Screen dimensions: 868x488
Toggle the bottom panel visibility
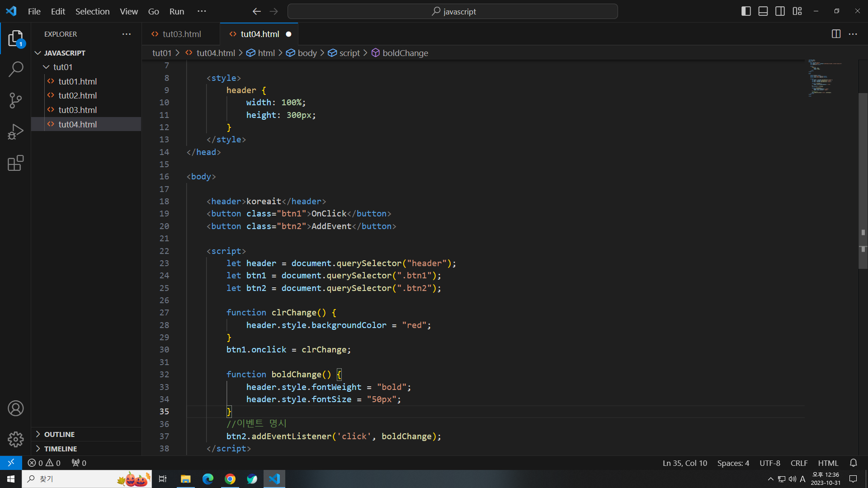point(763,11)
